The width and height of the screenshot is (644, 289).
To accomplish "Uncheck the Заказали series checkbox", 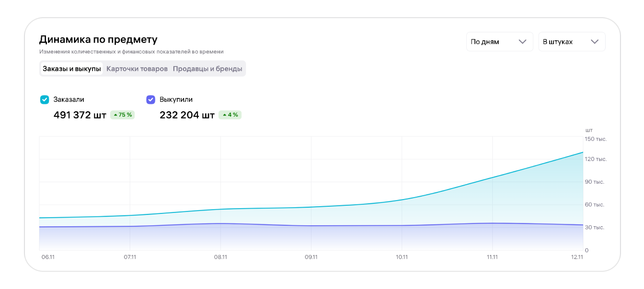I will [45, 100].
